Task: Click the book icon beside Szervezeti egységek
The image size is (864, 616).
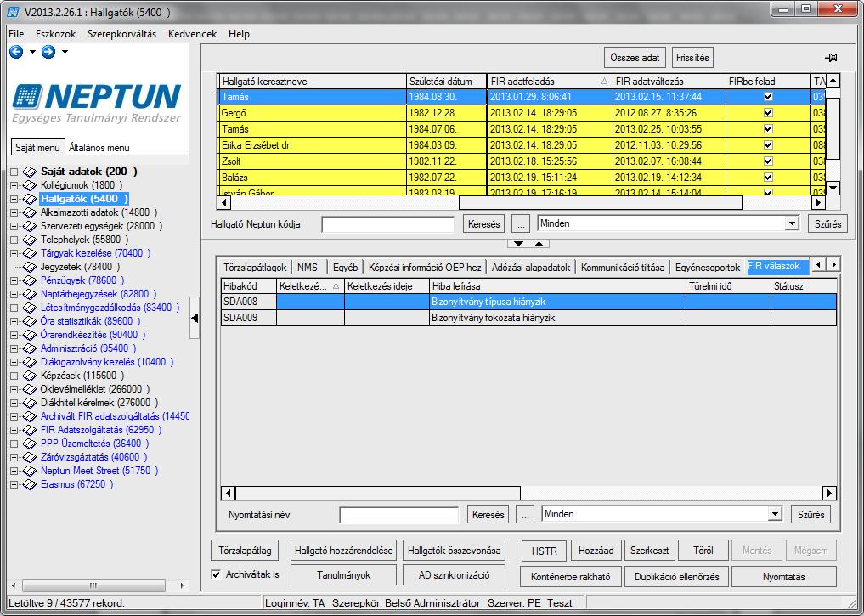Action: pyautogui.click(x=30, y=226)
